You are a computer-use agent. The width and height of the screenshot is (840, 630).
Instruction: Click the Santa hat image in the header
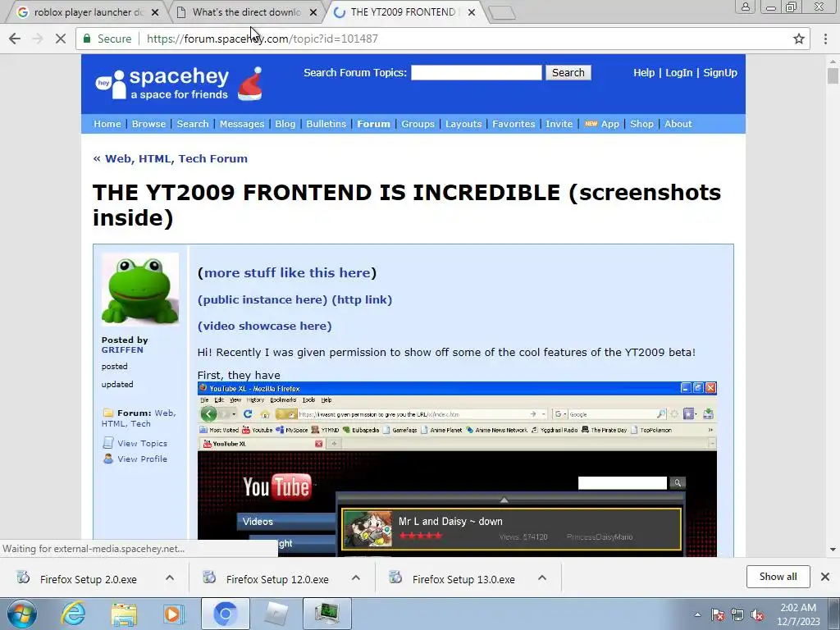[x=250, y=84]
